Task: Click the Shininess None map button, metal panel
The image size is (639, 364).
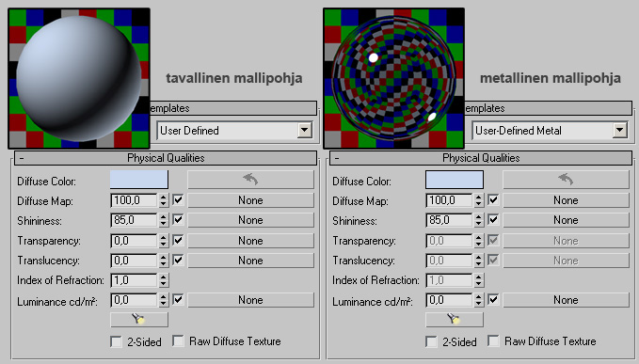Action: 566,220
